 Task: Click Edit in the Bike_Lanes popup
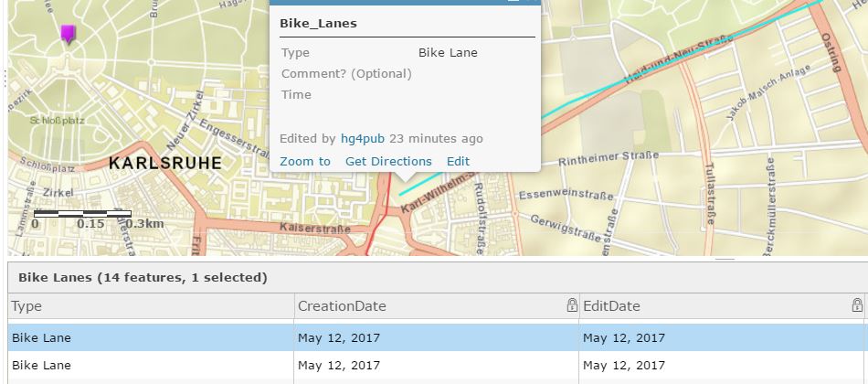point(458,161)
